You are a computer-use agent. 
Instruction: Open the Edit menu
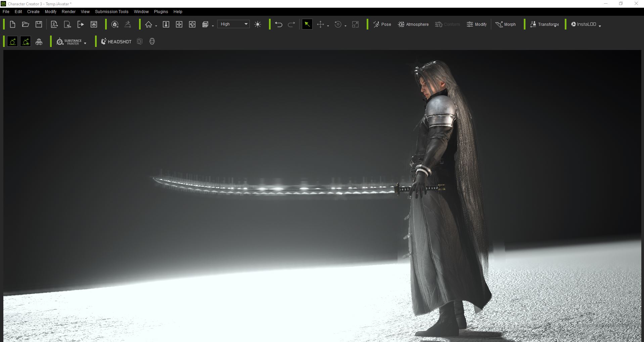pyautogui.click(x=18, y=11)
